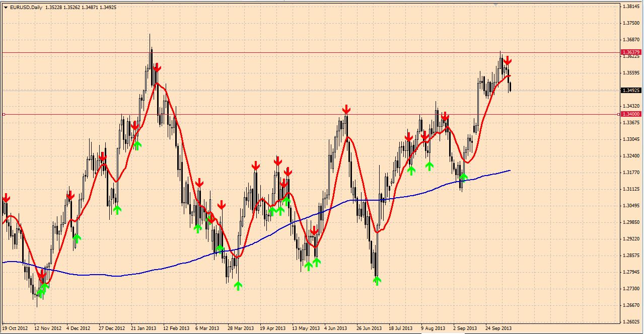Click the 4 Dec 2012 date label
Screen dimensions: 644x334
pyautogui.click(x=79, y=328)
